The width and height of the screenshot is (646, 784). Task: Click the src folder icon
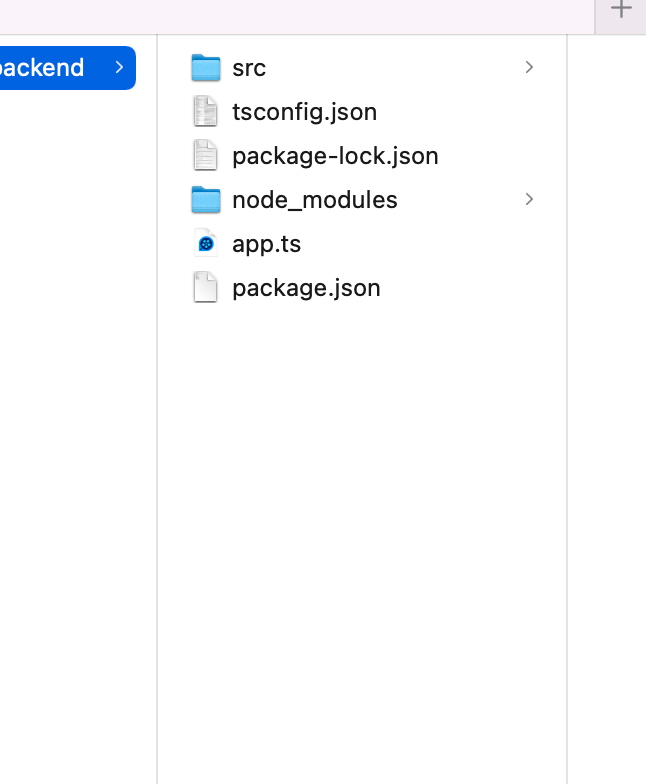tap(205, 68)
